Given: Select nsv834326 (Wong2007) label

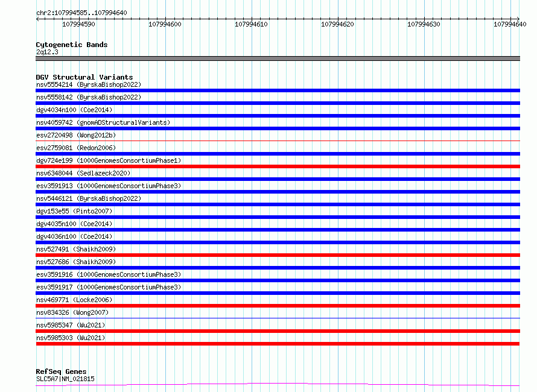Looking at the screenshot, I should (72, 312).
